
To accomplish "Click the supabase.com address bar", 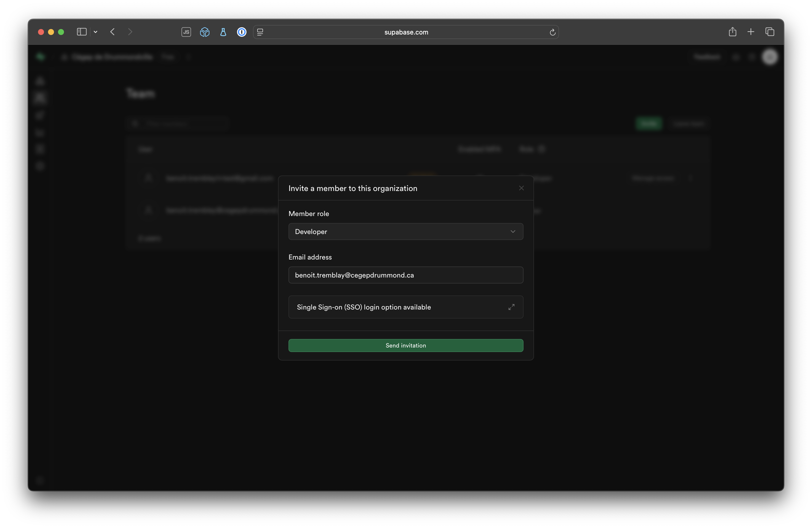I will (406, 32).
